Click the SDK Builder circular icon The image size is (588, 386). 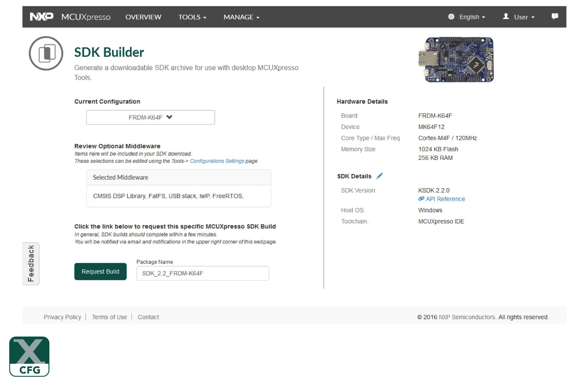pyautogui.click(x=46, y=53)
